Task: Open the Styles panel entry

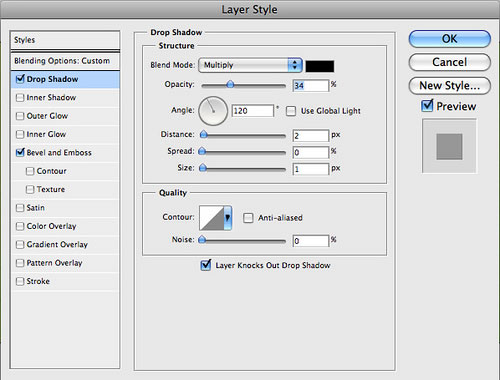Action: [x=65, y=40]
